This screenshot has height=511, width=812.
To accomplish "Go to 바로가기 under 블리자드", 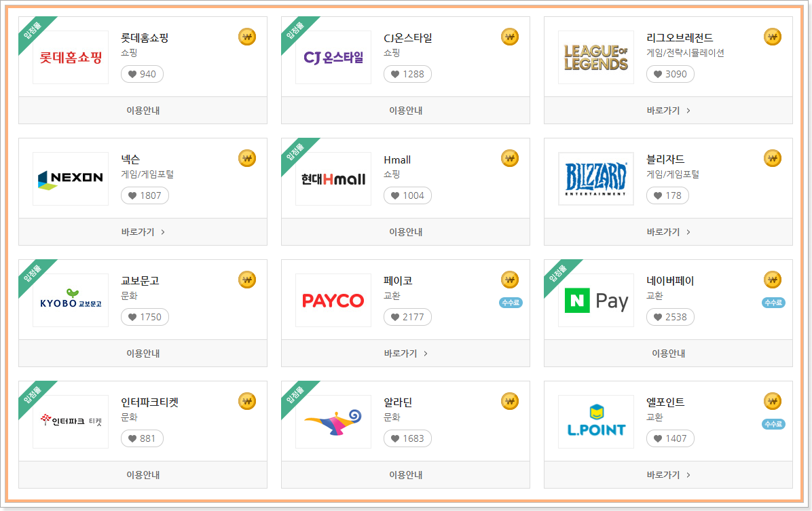I will point(668,232).
